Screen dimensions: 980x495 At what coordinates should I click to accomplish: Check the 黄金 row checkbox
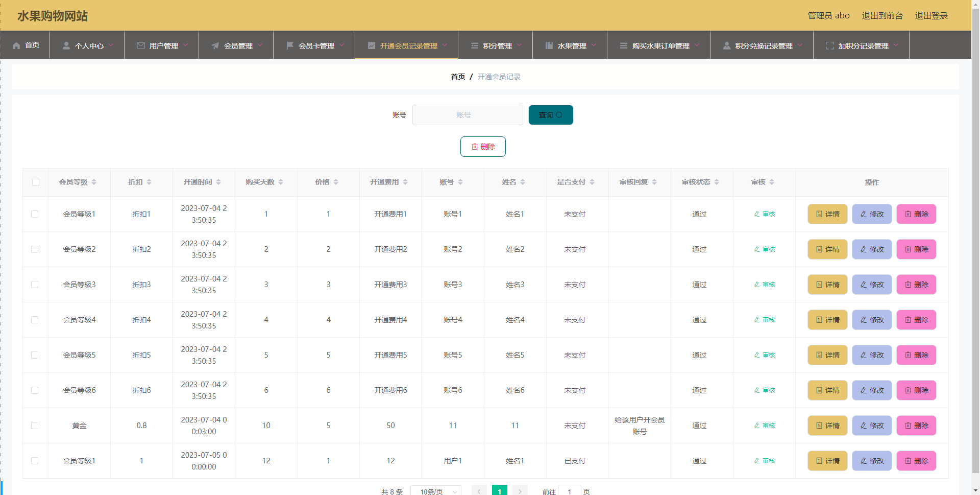coord(35,426)
